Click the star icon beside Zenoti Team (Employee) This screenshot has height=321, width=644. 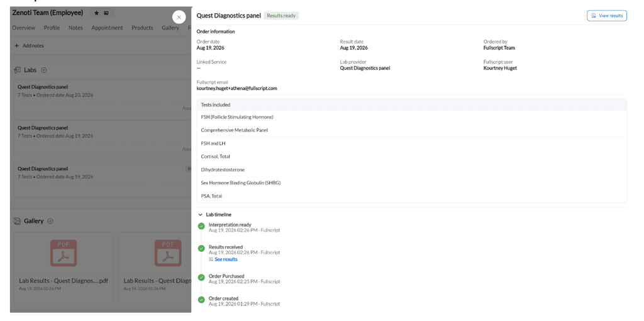96,13
